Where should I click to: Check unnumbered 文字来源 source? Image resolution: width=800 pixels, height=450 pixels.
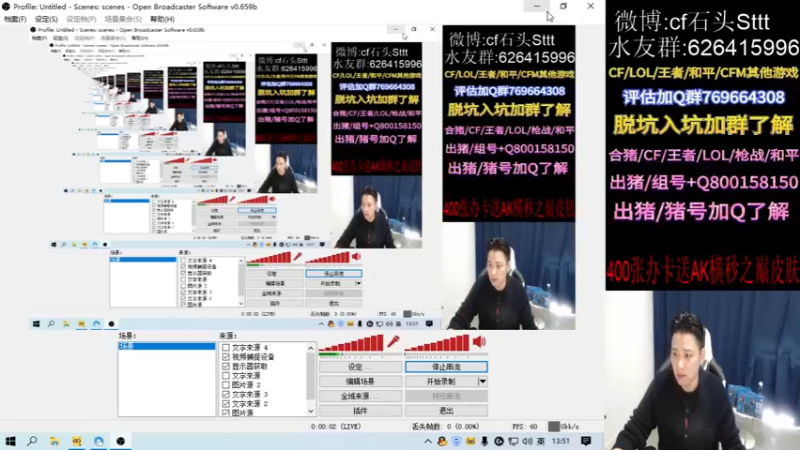(226, 376)
